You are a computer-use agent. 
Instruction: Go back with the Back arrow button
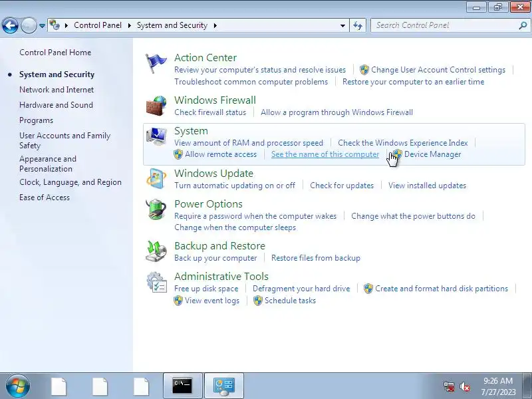click(10, 25)
